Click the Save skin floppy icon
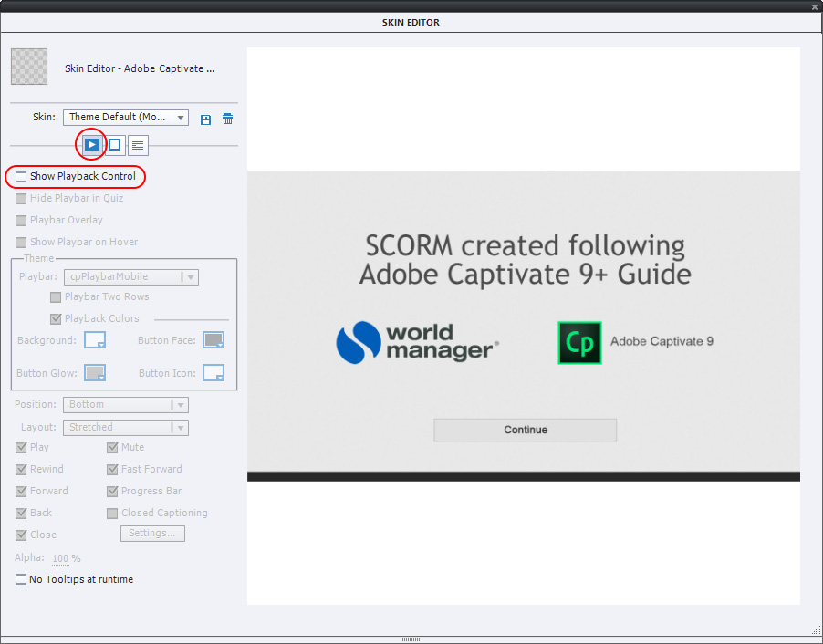The width and height of the screenshot is (823, 644). (x=206, y=119)
